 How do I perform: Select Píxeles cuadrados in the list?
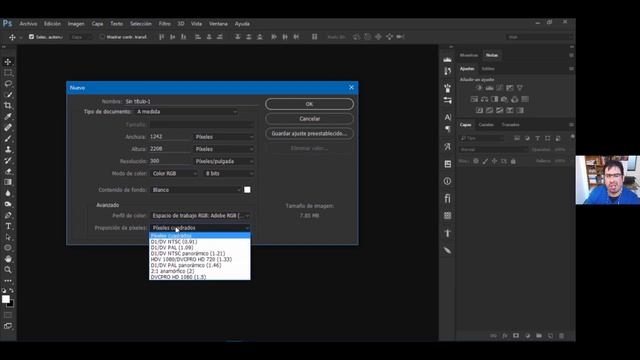[200, 236]
